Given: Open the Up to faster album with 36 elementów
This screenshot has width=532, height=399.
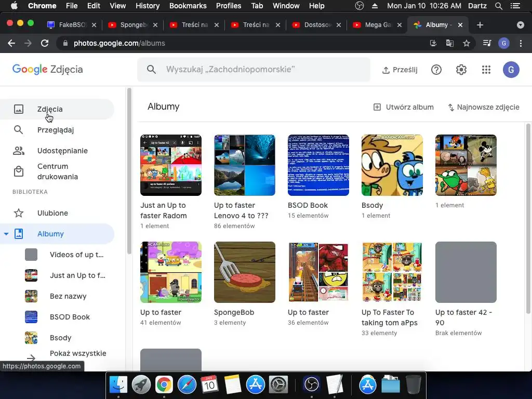Looking at the screenshot, I should pos(318,272).
